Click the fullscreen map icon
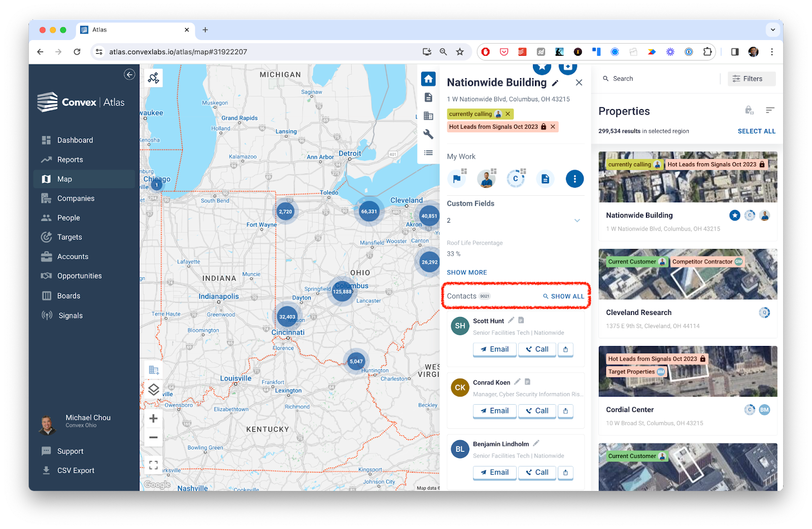Image resolution: width=812 pixels, height=529 pixels. pyautogui.click(x=154, y=465)
